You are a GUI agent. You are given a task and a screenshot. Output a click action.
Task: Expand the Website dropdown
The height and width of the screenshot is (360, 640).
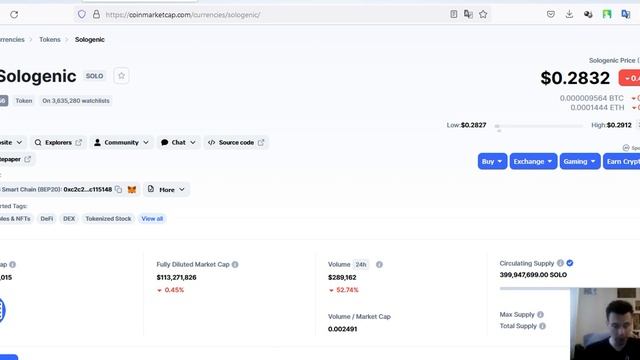click(12, 142)
